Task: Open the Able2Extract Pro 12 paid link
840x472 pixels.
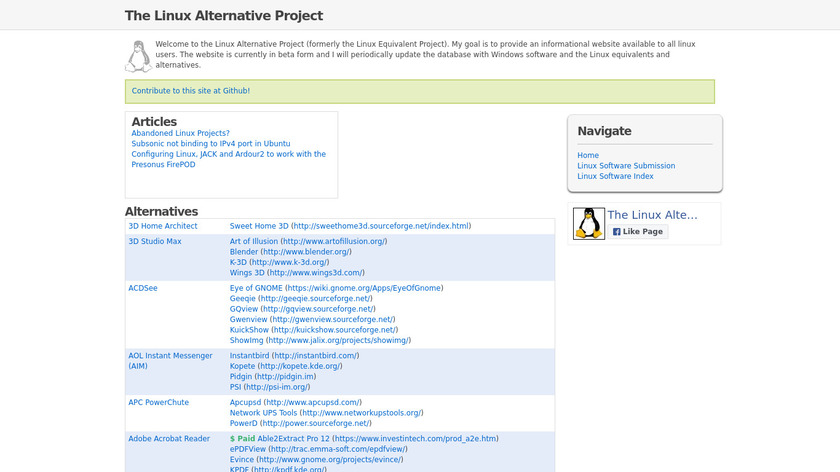Action: tap(378, 438)
